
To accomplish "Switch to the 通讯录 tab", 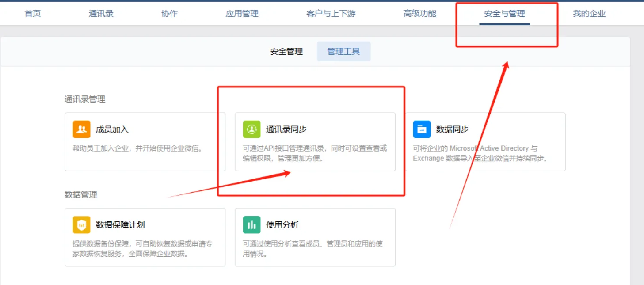I will tap(101, 14).
